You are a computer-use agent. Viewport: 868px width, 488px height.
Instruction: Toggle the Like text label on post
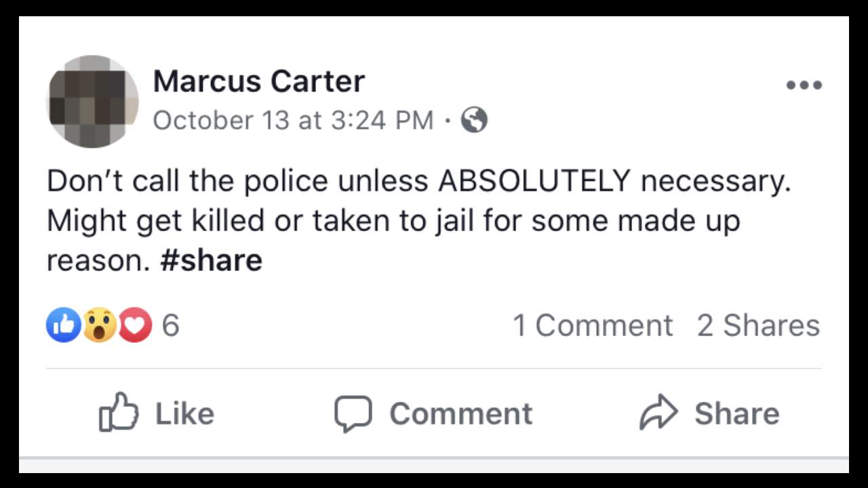tap(184, 413)
